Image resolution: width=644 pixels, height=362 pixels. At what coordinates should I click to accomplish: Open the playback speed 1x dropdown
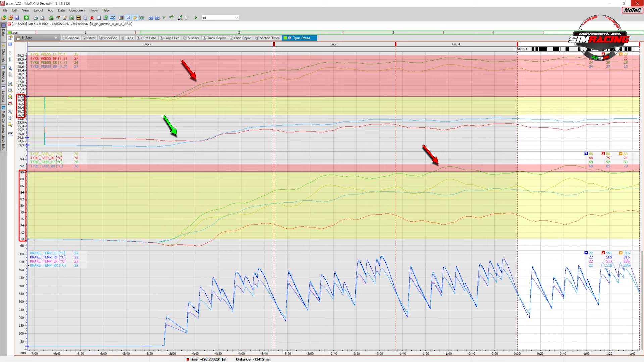pos(236,18)
